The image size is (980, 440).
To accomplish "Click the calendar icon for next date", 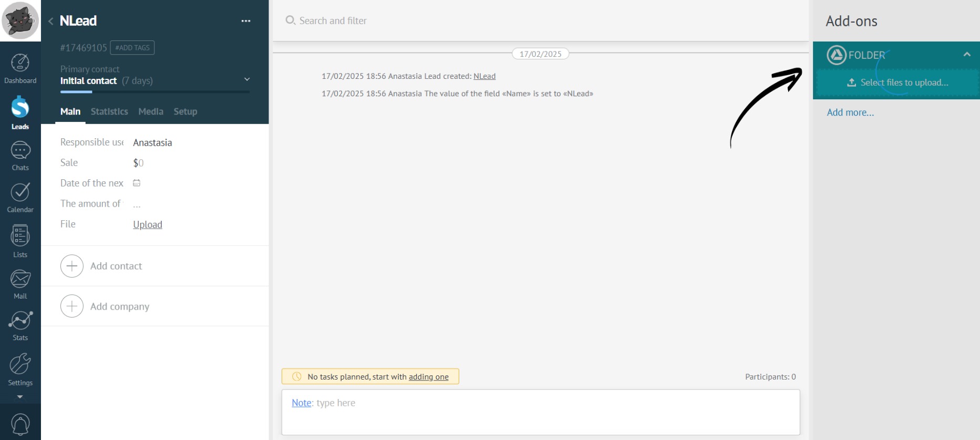I will point(137,183).
